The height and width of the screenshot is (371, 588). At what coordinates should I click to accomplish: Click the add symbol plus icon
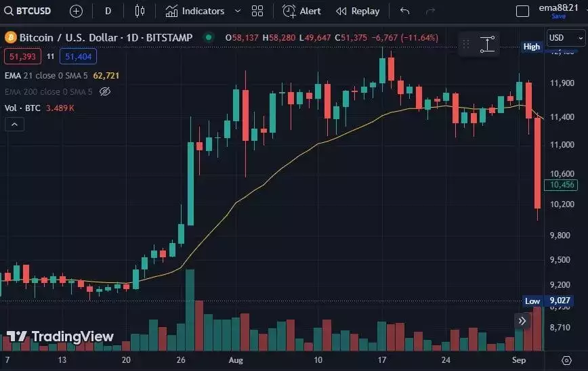(76, 11)
